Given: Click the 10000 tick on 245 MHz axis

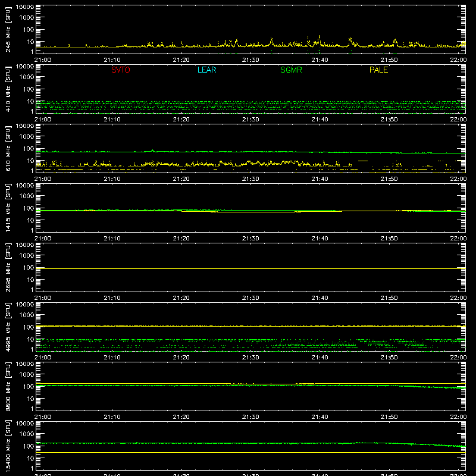Looking at the screenshot, I should click(25, 7).
